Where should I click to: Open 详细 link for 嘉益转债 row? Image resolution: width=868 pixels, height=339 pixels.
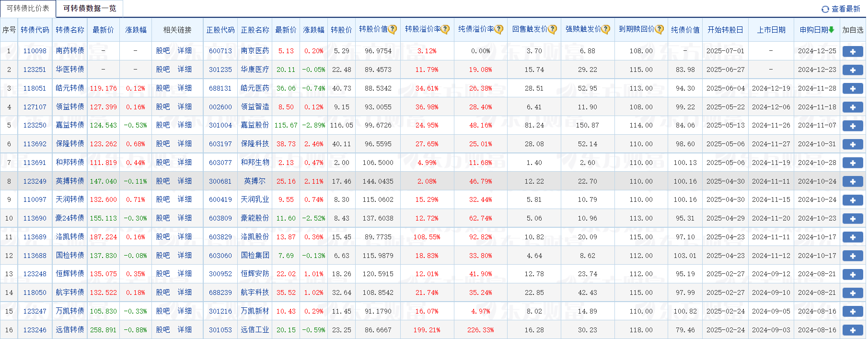click(x=185, y=125)
